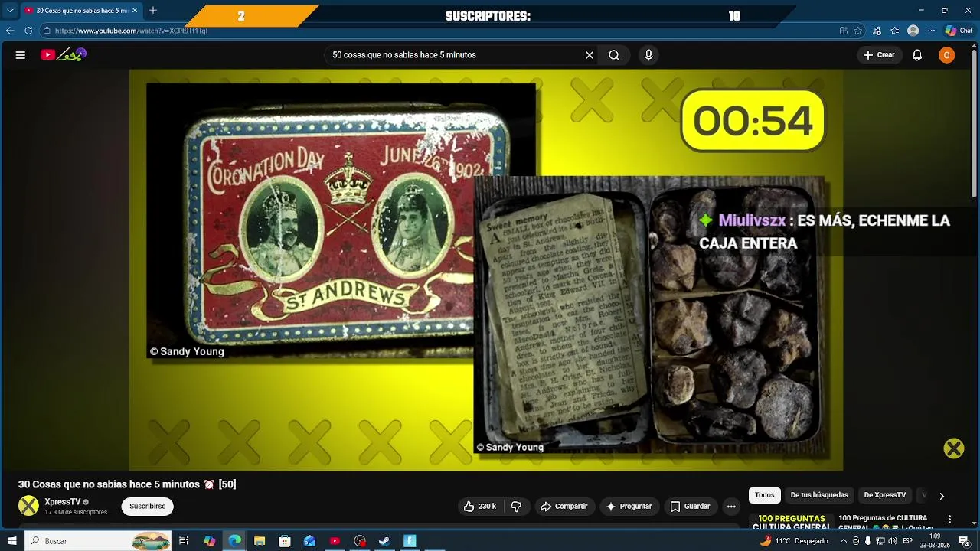Open Task View on taskbar
Screen dimensions: 980x551
(x=184, y=541)
